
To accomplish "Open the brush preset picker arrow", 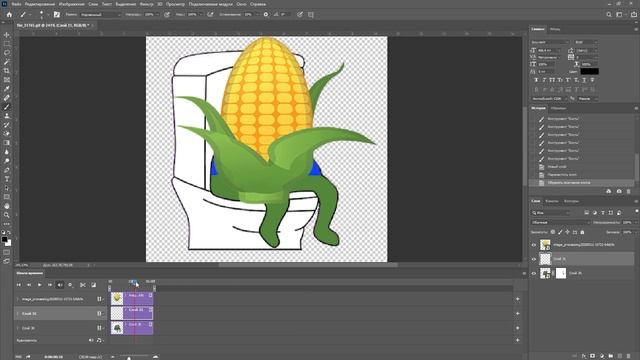I will (47, 14).
